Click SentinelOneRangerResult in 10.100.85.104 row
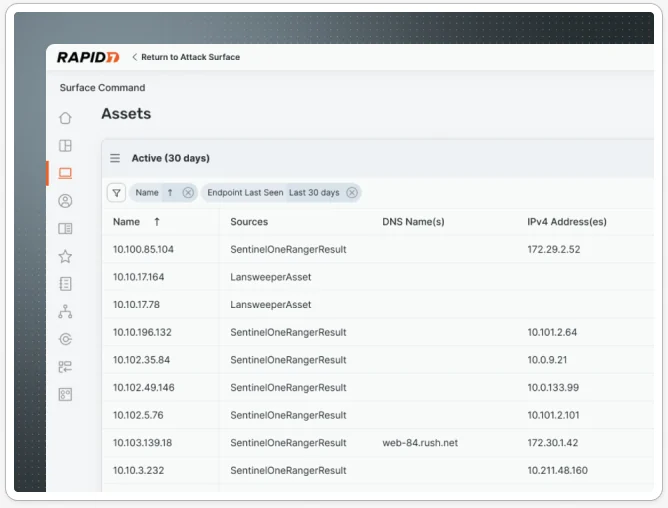Viewport: 668px width, 508px height. click(x=288, y=249)
